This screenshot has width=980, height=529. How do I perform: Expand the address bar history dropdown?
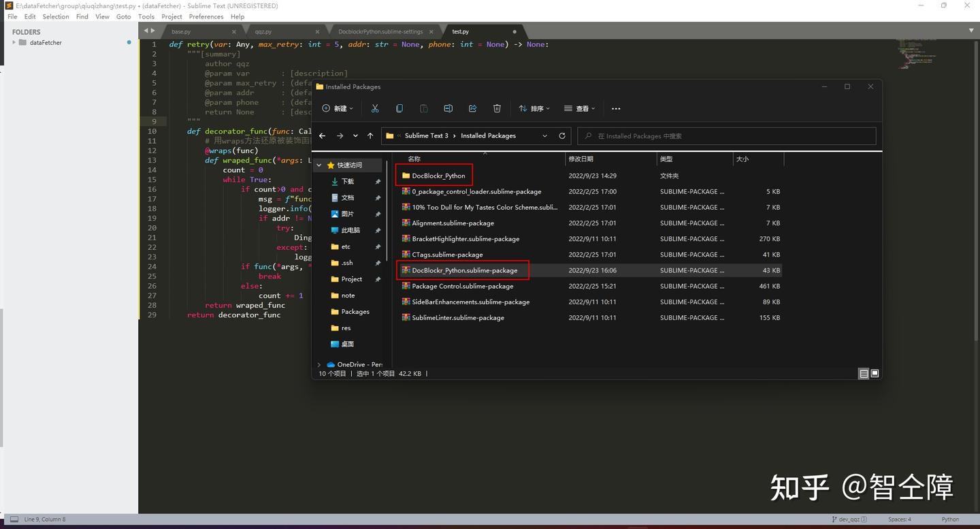[544, 135]
